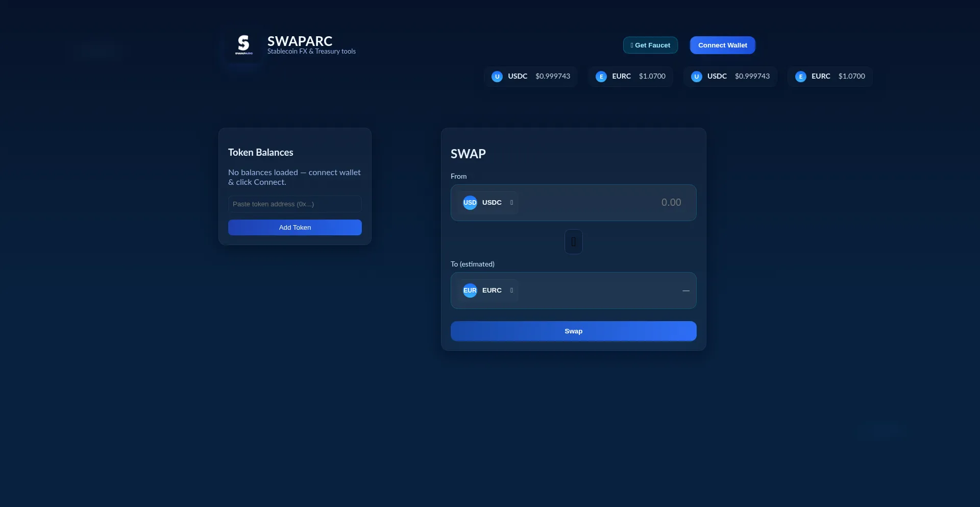Viewport: 980px width, 507px height.
Task: Click the Swaparc logo icon
Action: pyautogui.click(x=244, y=45)
